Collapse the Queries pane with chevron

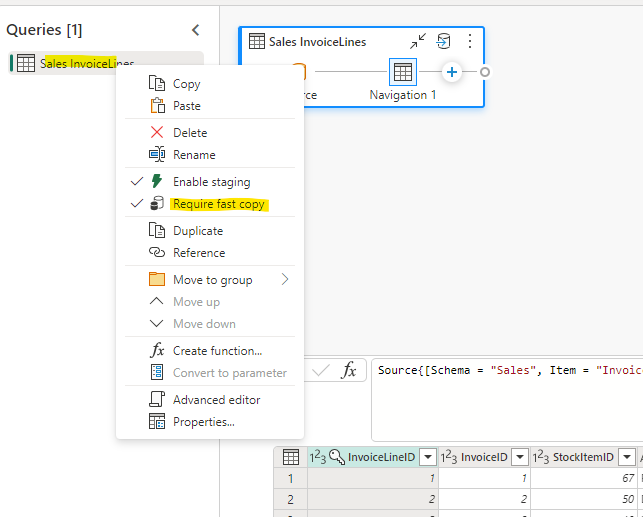coord(196,30)
